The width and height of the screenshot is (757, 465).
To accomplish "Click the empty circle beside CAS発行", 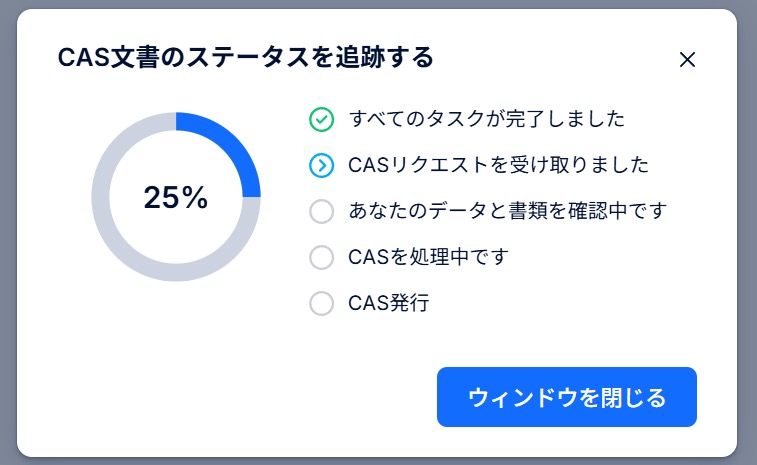I will (x=321, y=303).
